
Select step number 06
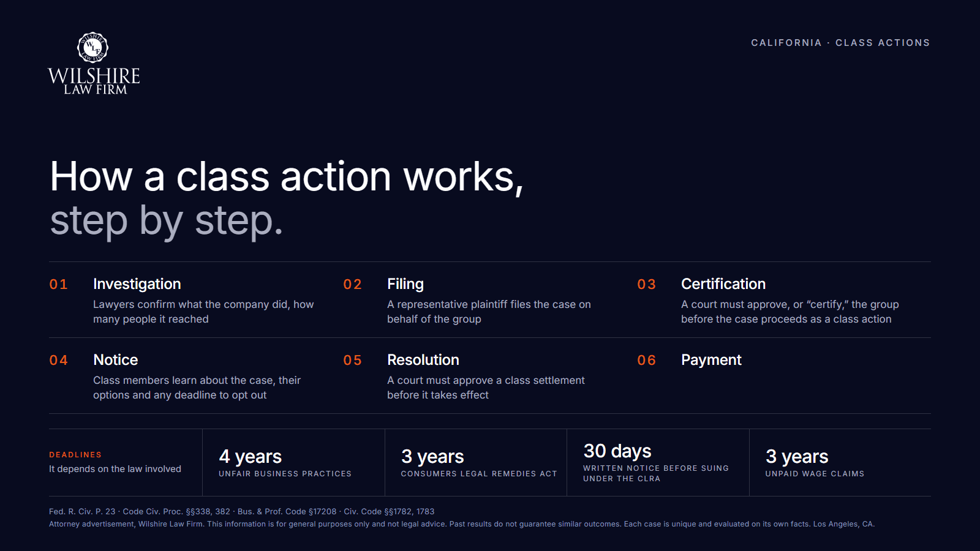(647, 360)
